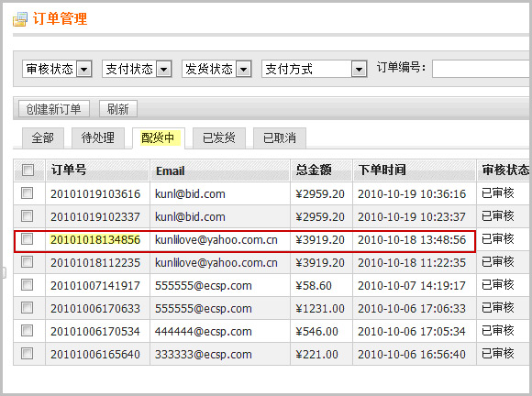
Task: Select checkbox for order 20101007141917
Action: [28, 285]
